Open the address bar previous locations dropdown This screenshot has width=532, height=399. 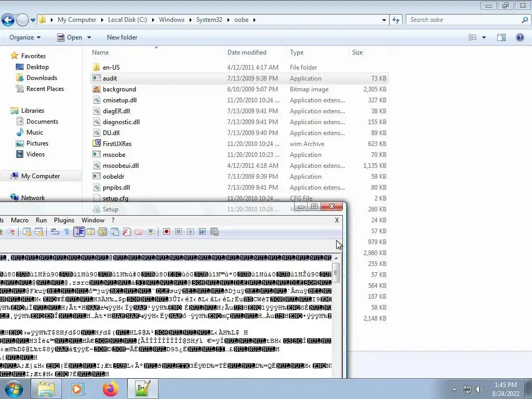(384, 20)
